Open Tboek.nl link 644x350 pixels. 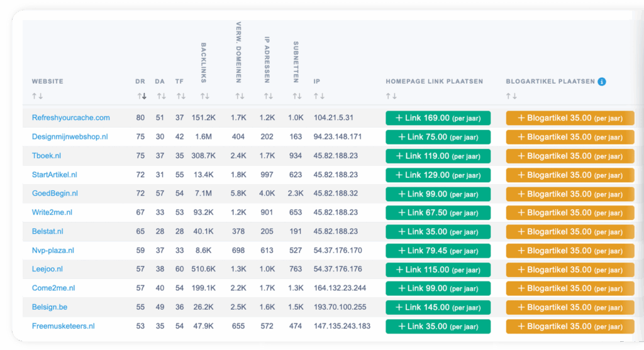click(47, 155)
